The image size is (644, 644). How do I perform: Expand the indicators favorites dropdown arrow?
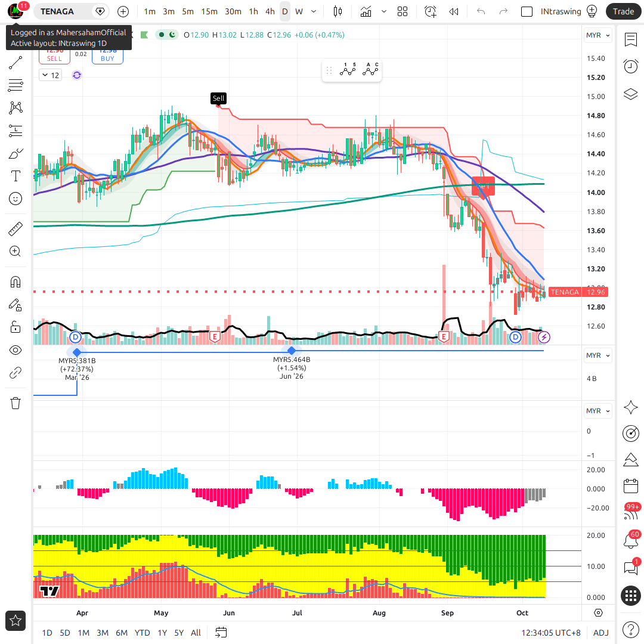click(384, 11)
